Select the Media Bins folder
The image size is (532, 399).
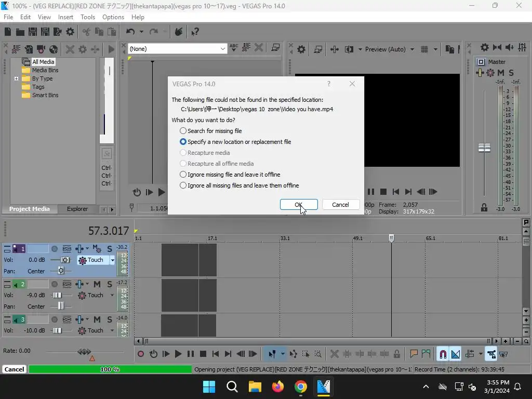[40, 70]
